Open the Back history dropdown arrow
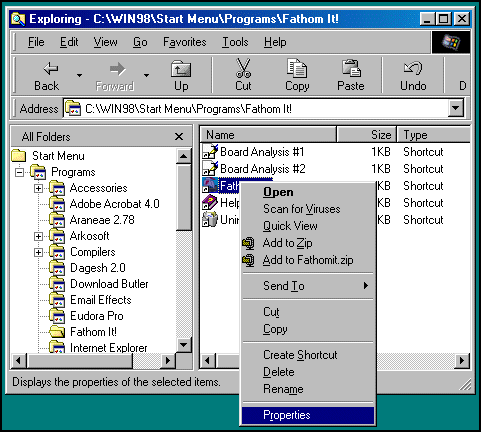This screenshot has height=432, width=481. [x=79, y=75]
